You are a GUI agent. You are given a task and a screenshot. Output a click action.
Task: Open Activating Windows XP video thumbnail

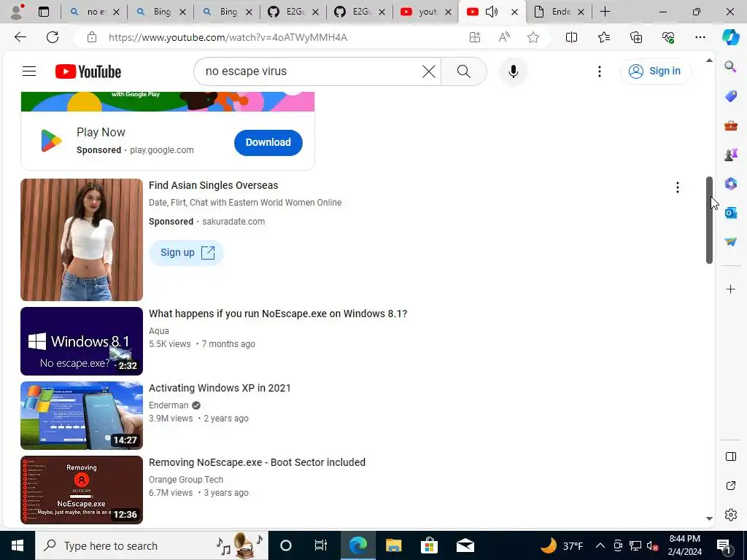click(x=82, y=415)
